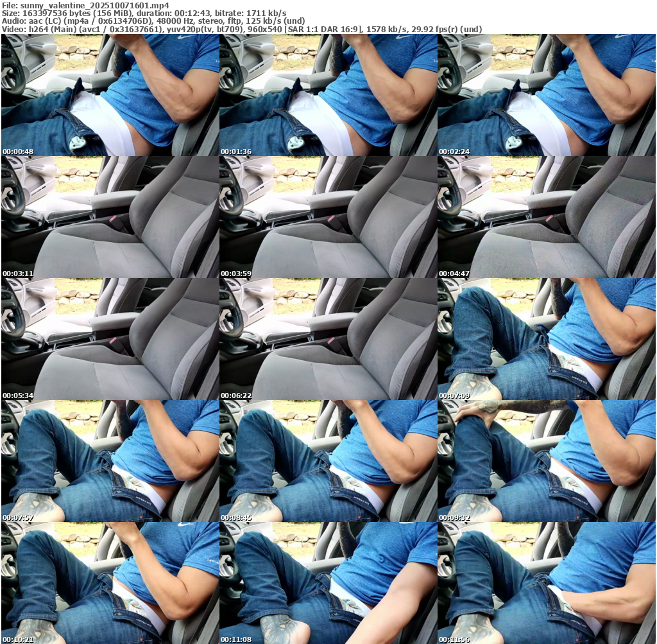Click the Size and duration line

[144, 13]
